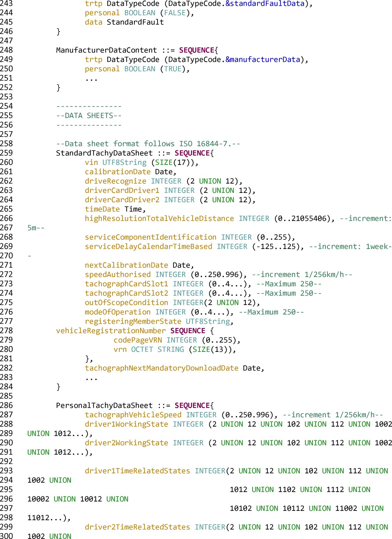
Task: Click driver2WorkingState field name
Action: (x=126, y=443)
